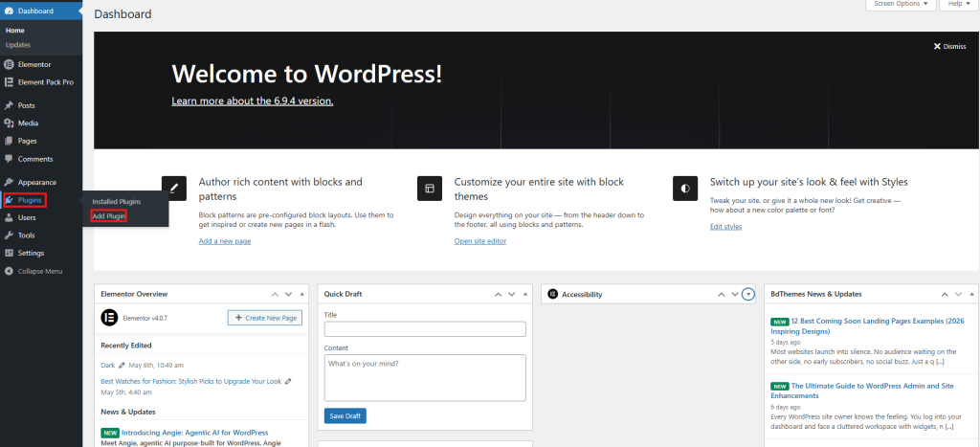Click the Accessibility widget icon

[x=552, y=294]
